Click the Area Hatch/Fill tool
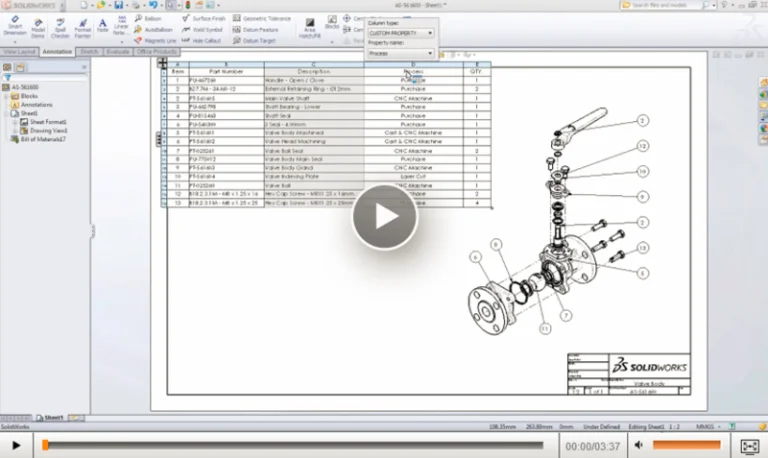This screenshot has height=458, width=768. click(310, 28)
